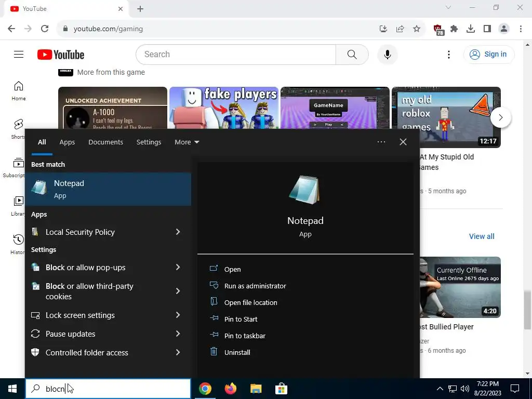Screen dimensions: 532x399
Task: Activate voice search microphone
Action: pos(387,54)
